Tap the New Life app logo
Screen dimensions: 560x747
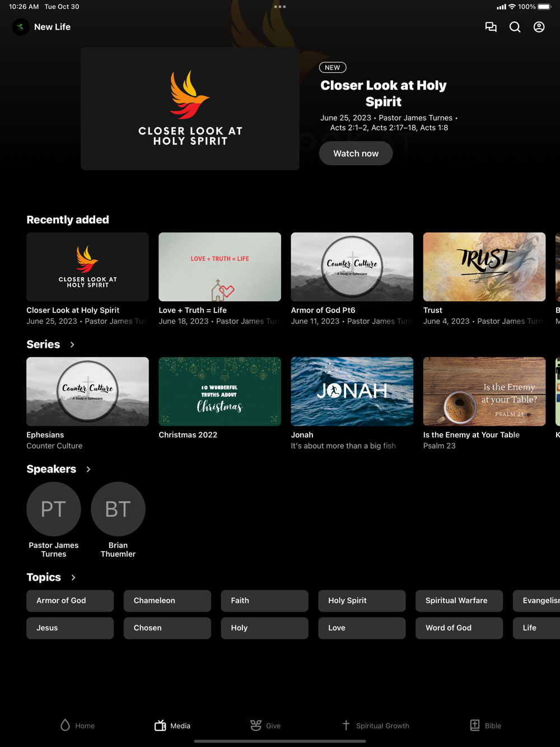pyautogui.click(x=21, y=27)
